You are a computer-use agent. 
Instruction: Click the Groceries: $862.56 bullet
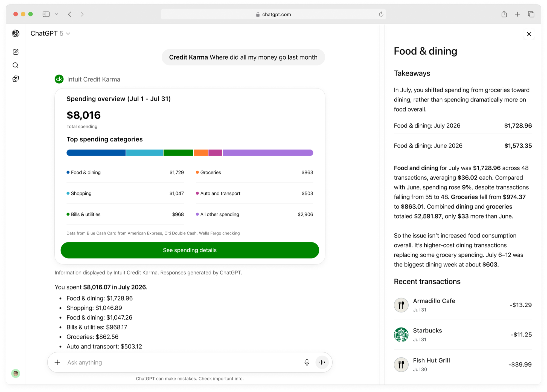click(92, 337)
